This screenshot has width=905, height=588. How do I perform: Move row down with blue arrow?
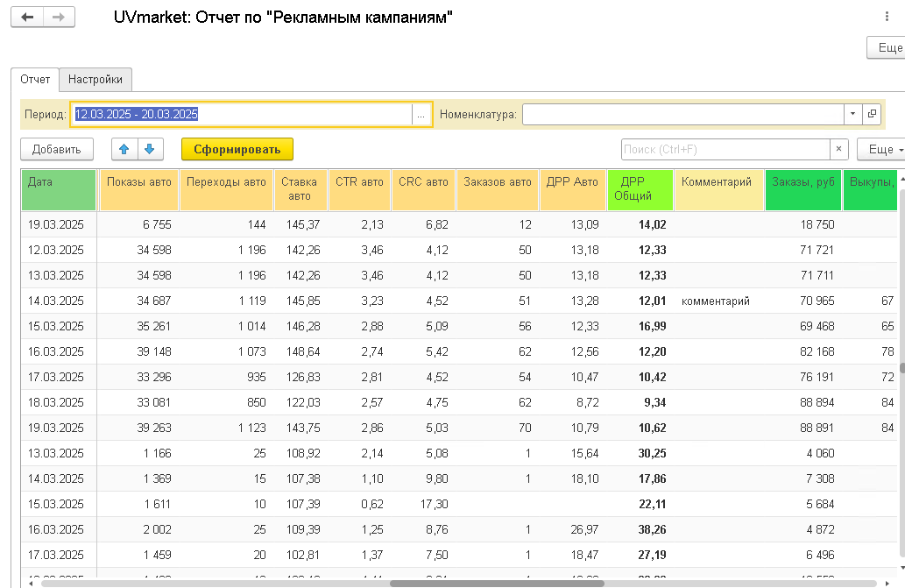click(150, 150)
